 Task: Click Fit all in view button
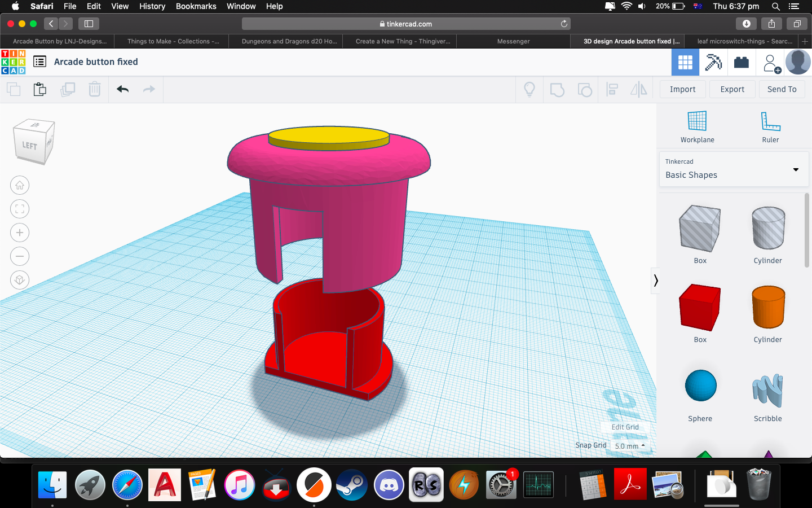pyautogui.click(x=20, y=209)
